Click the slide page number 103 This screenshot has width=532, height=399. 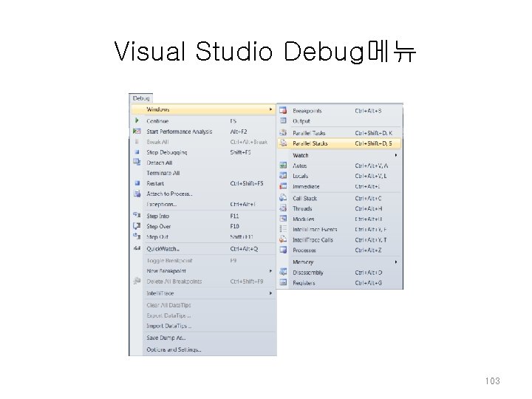(x=492, y=381)
